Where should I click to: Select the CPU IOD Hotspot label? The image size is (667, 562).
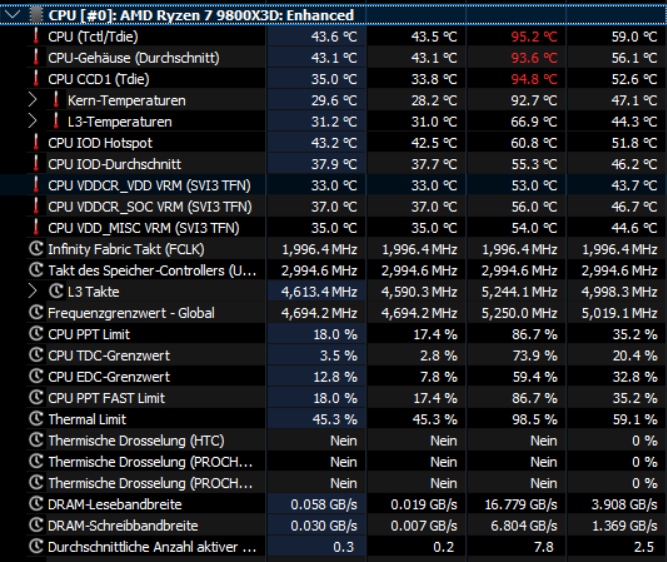pos(100,143)
